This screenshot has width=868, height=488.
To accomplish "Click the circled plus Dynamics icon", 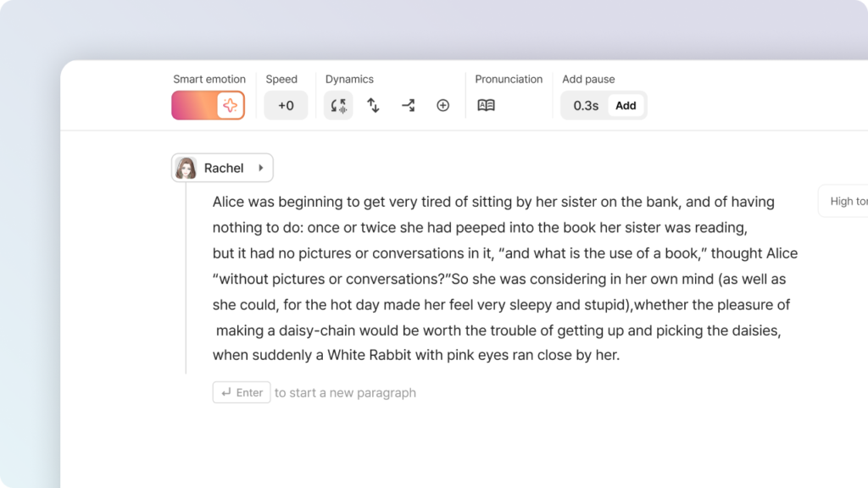I will pyautogui.click(x=442, y=105).
